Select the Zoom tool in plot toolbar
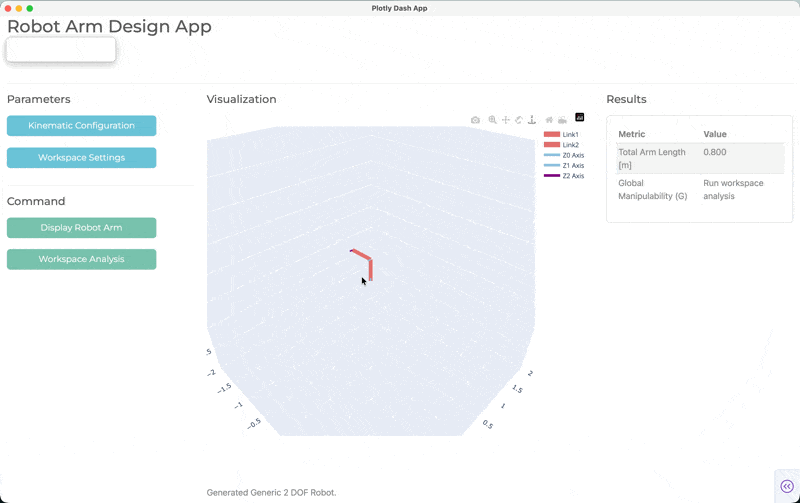 pos(492,120)
